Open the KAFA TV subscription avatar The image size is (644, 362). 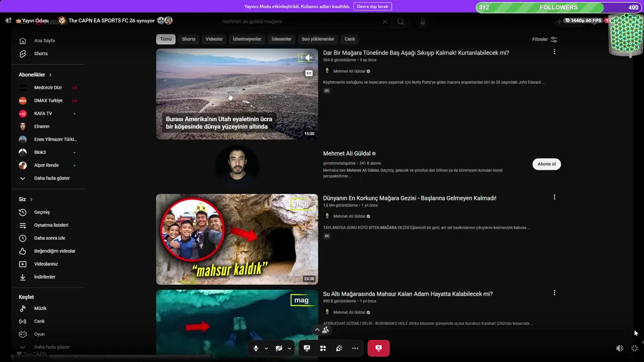[23, 114]
